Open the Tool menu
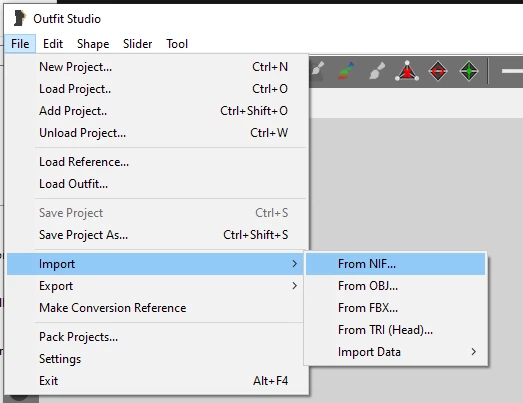The height and width of the screenshot is (403, 523). click(177, 44)
